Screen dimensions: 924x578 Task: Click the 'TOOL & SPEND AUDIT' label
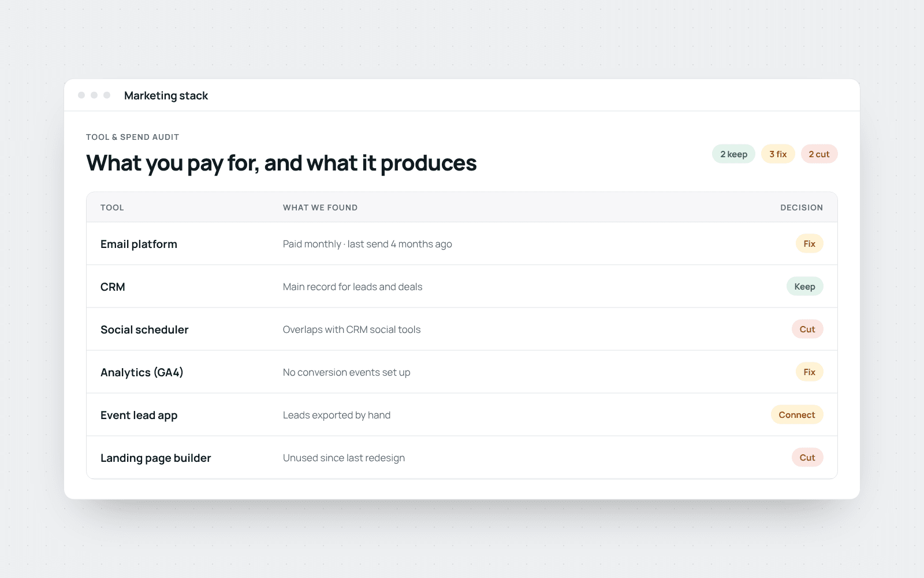[x=132, y=137]
